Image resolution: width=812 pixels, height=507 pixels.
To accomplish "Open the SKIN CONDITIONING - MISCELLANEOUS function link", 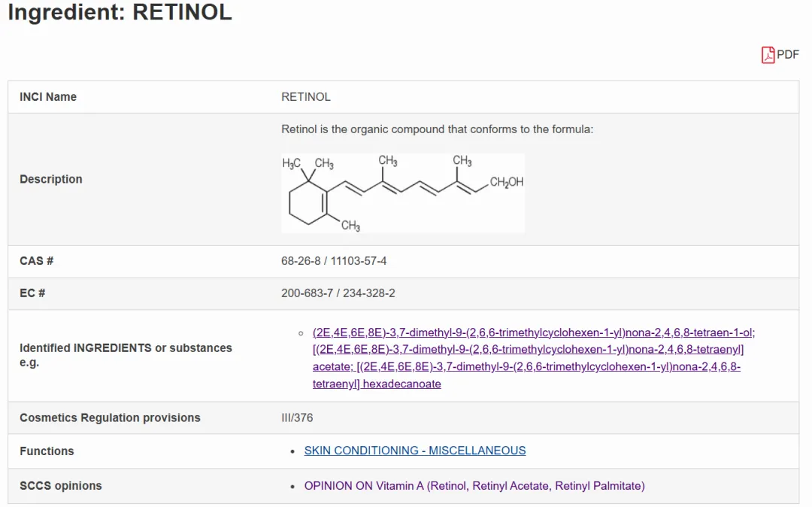I will [x=414, y=451].
